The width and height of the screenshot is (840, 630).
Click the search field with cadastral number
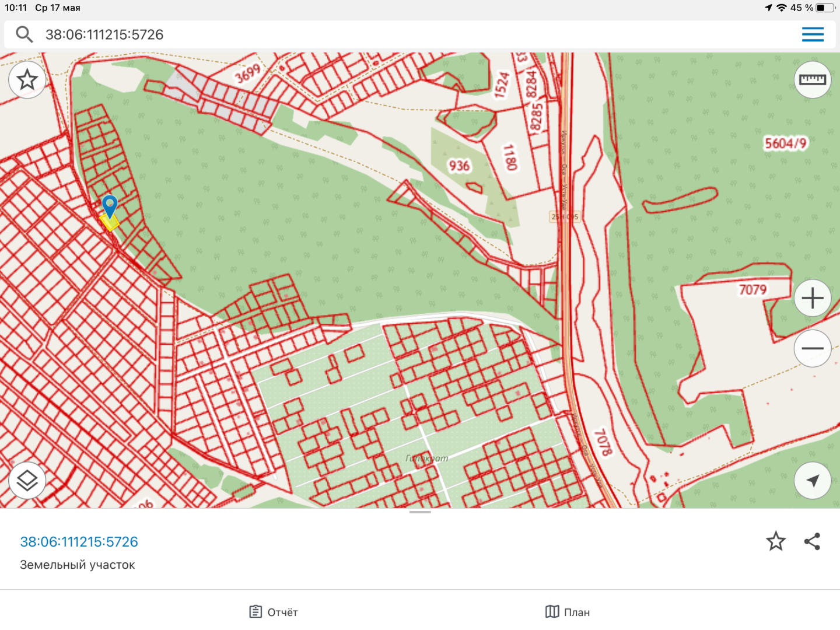click(408, 34)
